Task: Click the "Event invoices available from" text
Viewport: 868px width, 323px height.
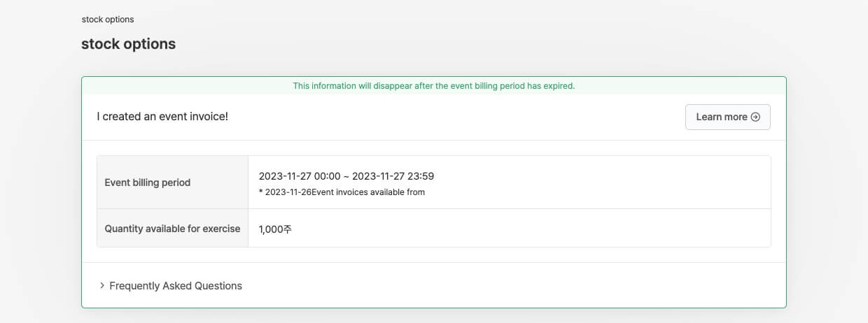Action: pos(369,192)
